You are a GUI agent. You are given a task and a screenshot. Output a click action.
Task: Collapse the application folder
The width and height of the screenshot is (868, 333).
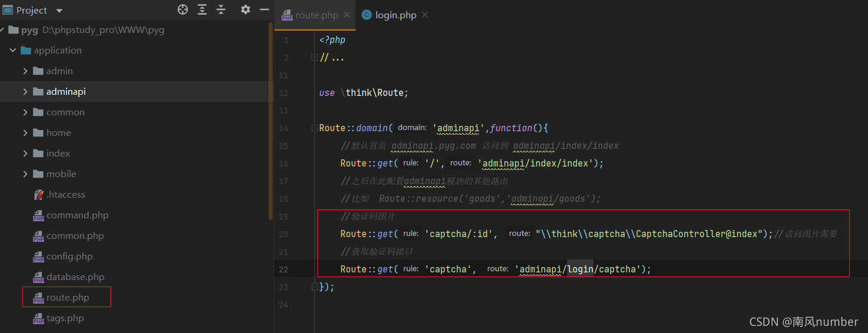pos(12,51)
